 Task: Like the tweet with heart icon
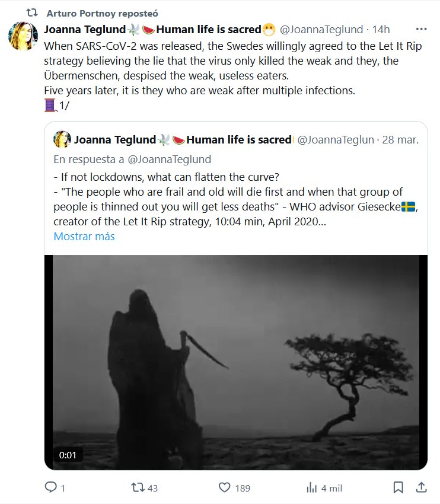224,487
